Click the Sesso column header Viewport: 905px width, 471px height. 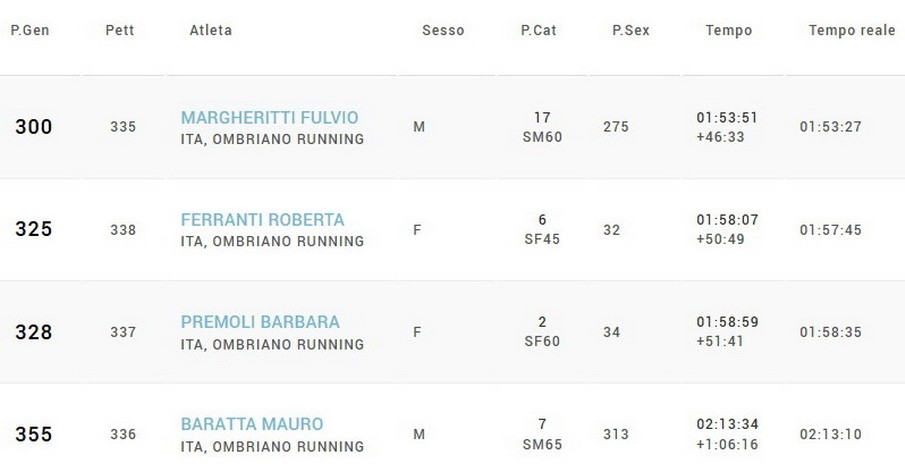[443, 31]
